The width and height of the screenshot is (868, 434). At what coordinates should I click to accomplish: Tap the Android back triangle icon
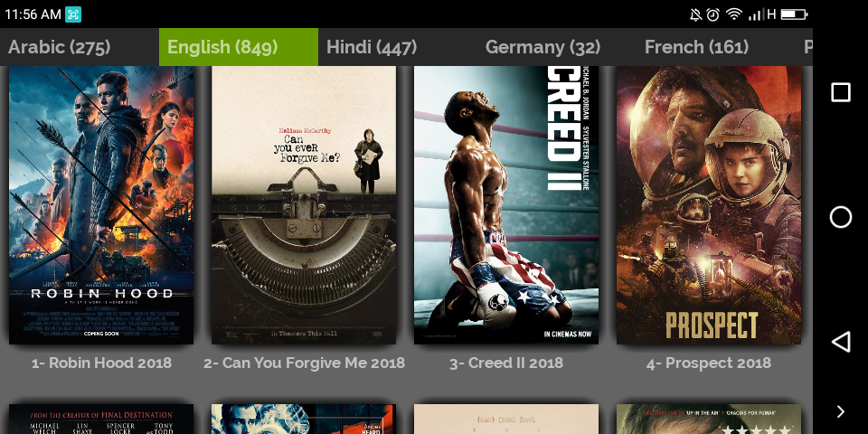(841, 342)
